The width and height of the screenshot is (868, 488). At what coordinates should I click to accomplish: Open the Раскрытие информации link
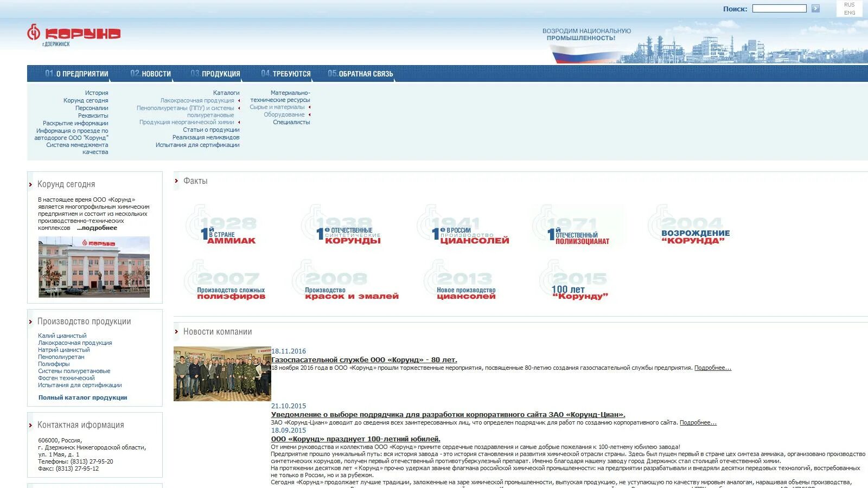click(x=75, y=123)
